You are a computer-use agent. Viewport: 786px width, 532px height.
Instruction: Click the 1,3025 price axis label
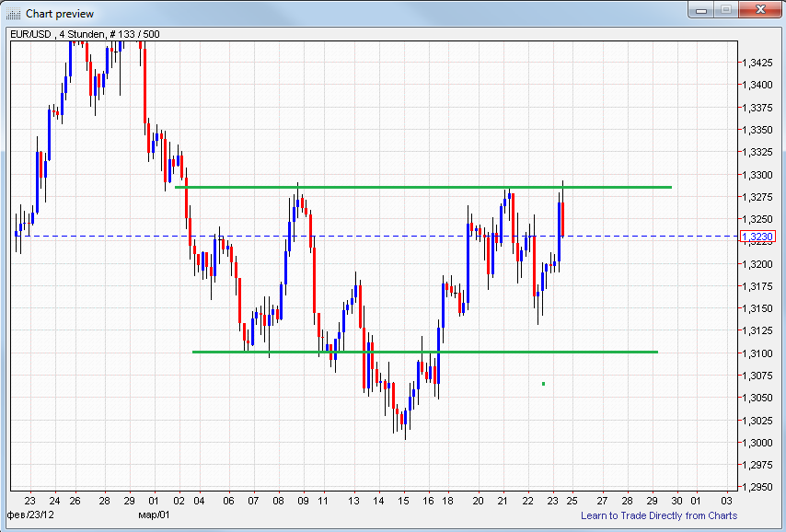(757, 421)
